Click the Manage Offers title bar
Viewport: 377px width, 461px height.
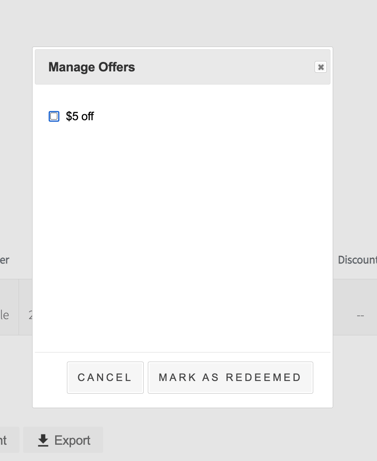point(183,67)
